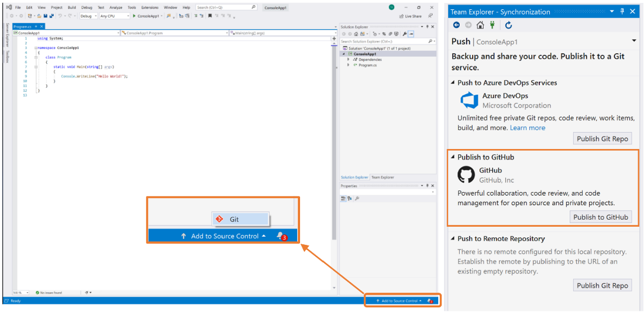Click the Undo toolbar icon
This screenshot has width=644, height=312.
point(60,16)
